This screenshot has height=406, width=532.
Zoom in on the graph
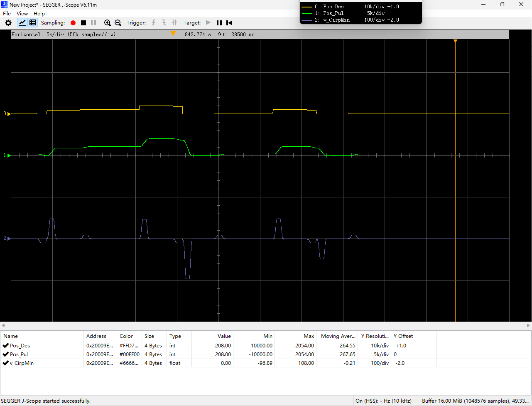click(x=108, y=23)
